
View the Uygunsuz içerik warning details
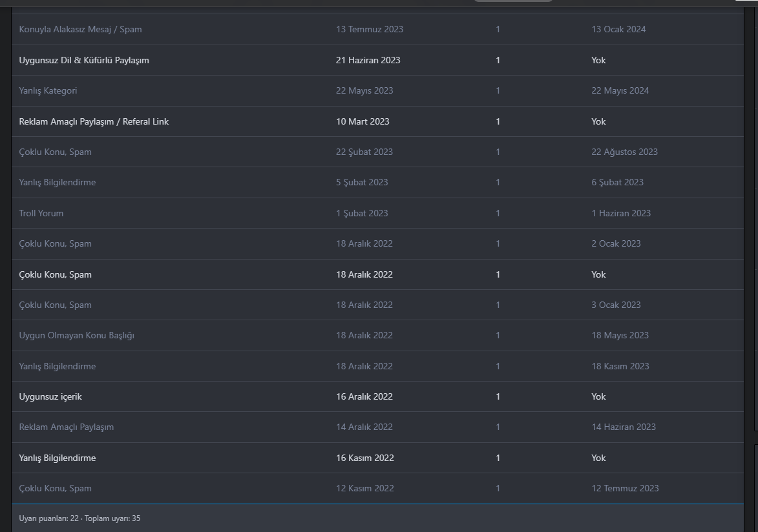[50, 396]
